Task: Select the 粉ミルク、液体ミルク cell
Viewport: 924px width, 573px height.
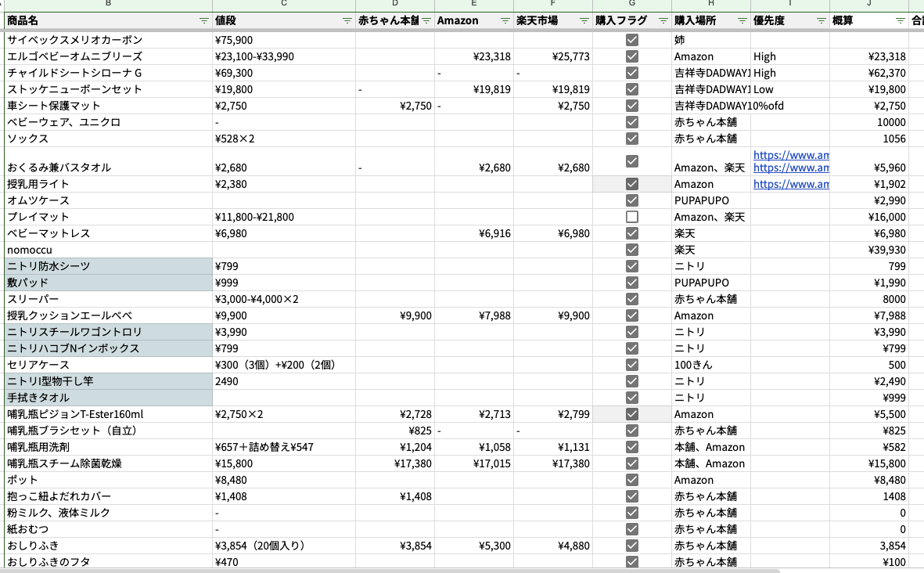Action: pyautogui.click(x=109, y=513)
